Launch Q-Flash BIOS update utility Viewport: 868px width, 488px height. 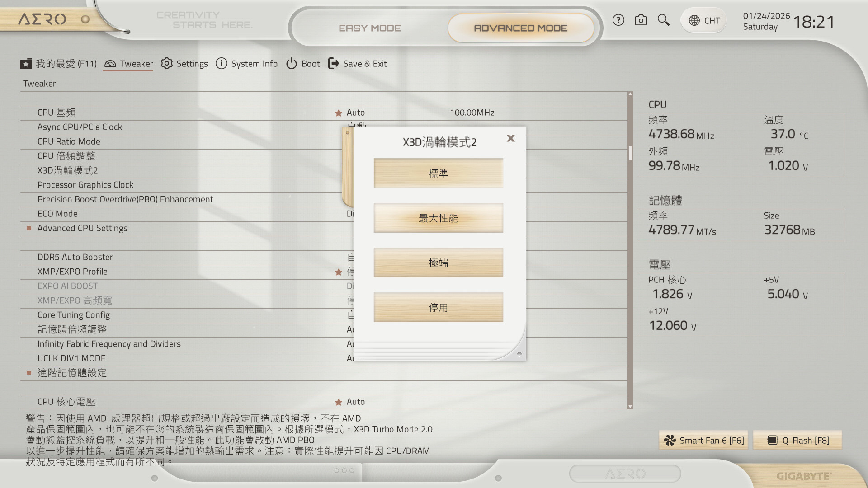coord(798,441)
